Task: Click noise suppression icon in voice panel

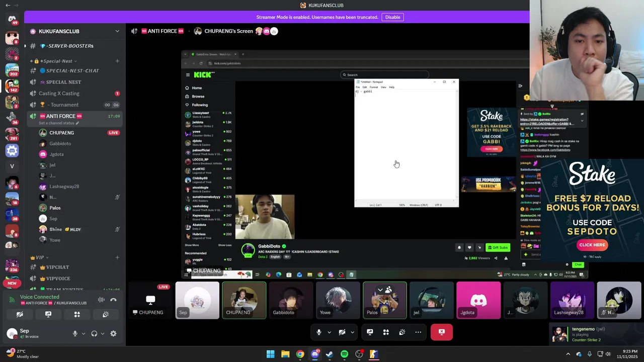Action: [101, 300]
